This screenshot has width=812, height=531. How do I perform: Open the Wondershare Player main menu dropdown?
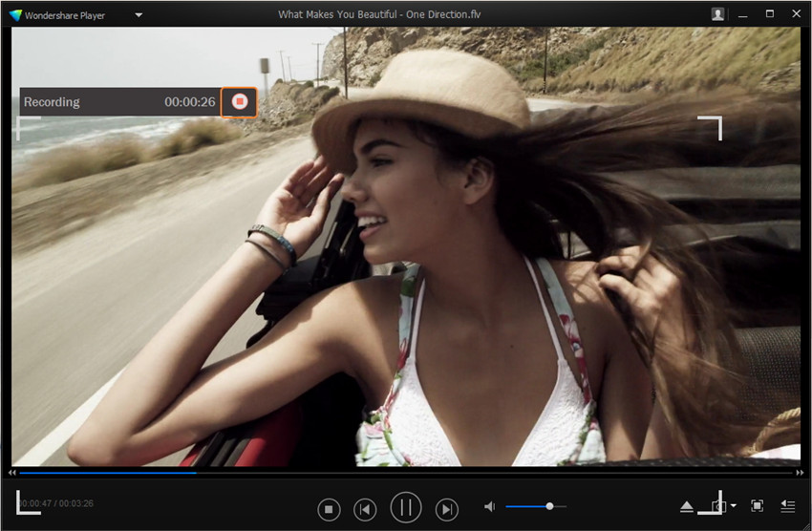point(139,15)
